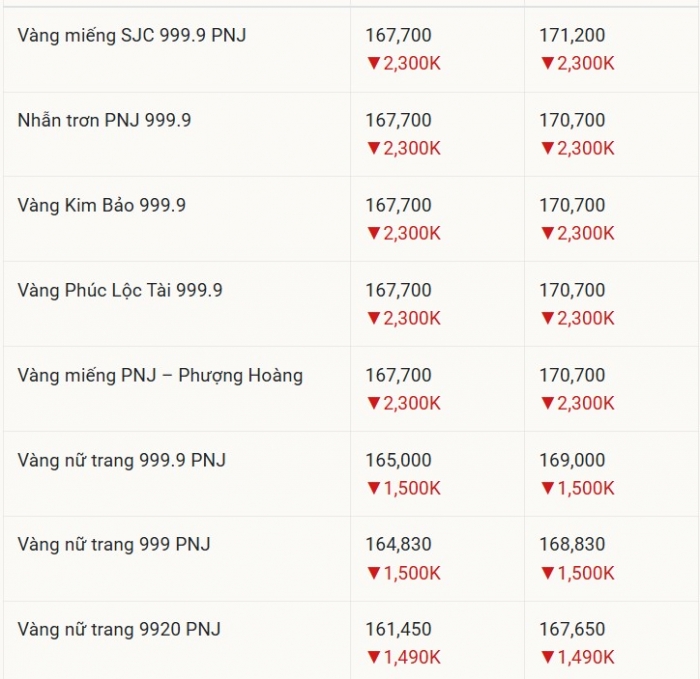
Task: Click the Vàng nữ trang 999.9 PNJ label
Action: (122, 461)
